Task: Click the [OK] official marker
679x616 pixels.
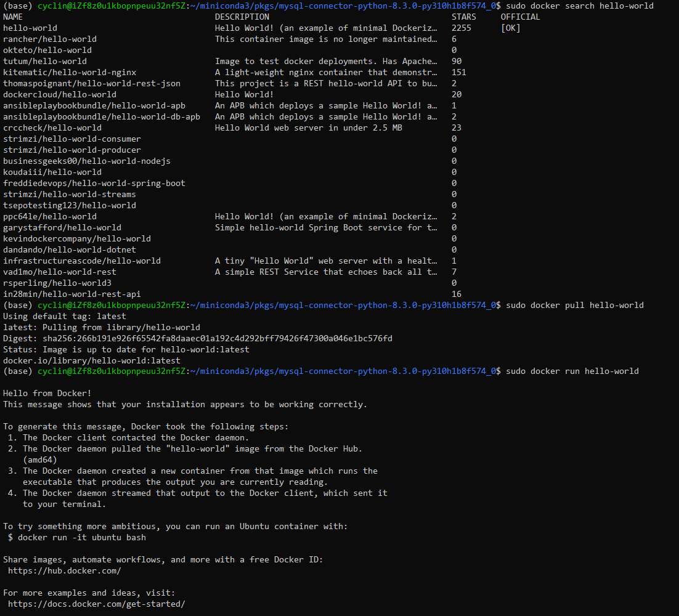Action: pos(511,28)
